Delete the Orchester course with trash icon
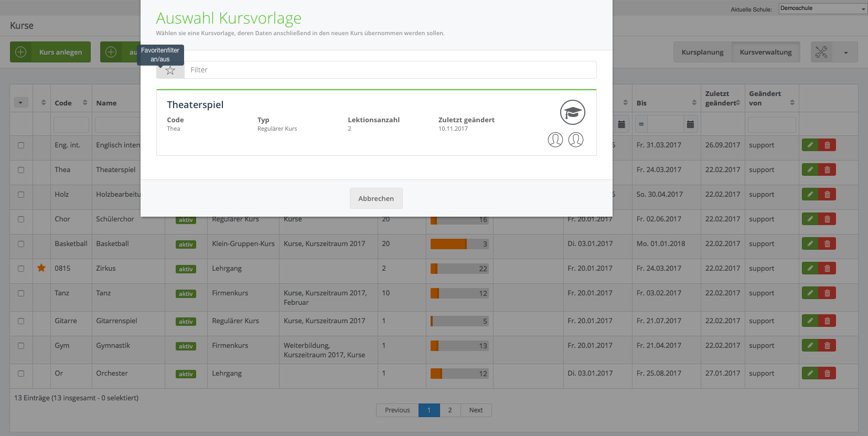The image size is (868, 436). (x=827, y=373)
